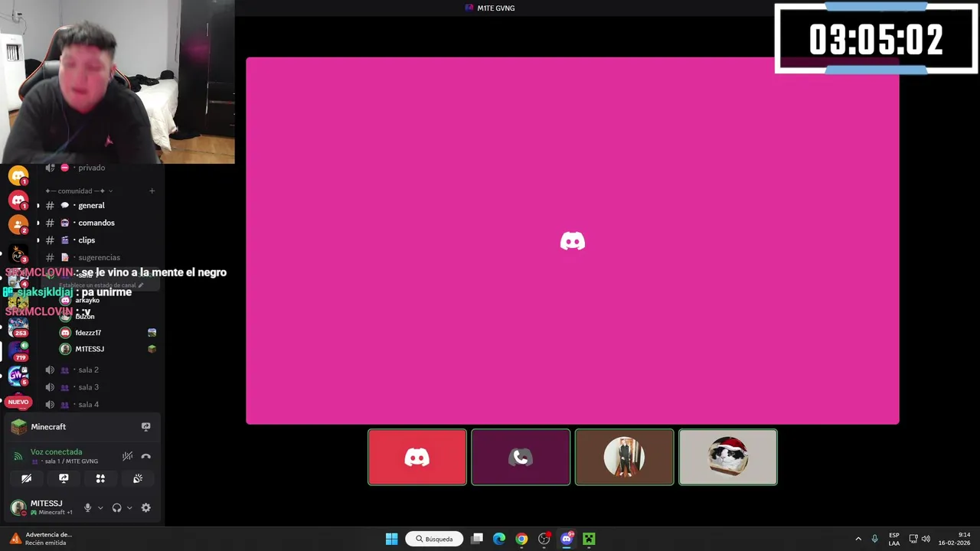The image size is (980, 551).
Task: Select the phone icon participant tile
Action: coord(521,457)
